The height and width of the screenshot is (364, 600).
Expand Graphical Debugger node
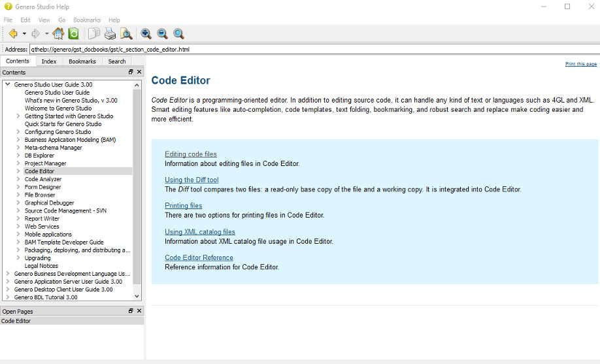[18, 203]
